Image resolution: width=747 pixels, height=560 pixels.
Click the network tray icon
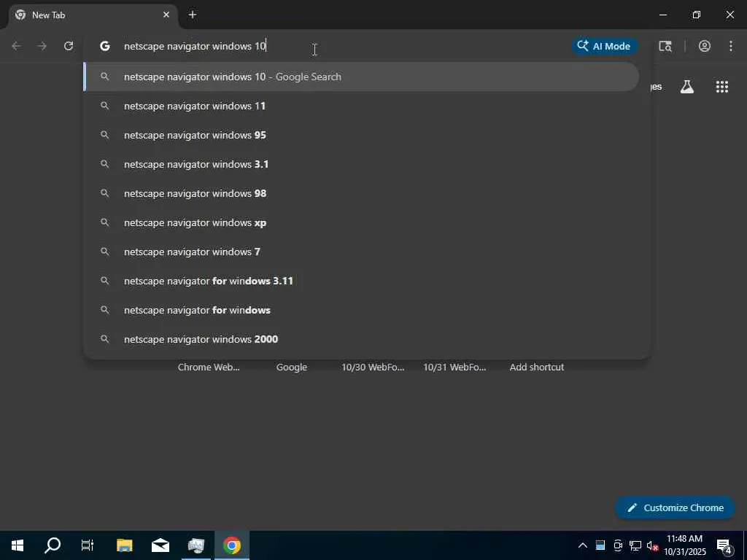[635, 545]
